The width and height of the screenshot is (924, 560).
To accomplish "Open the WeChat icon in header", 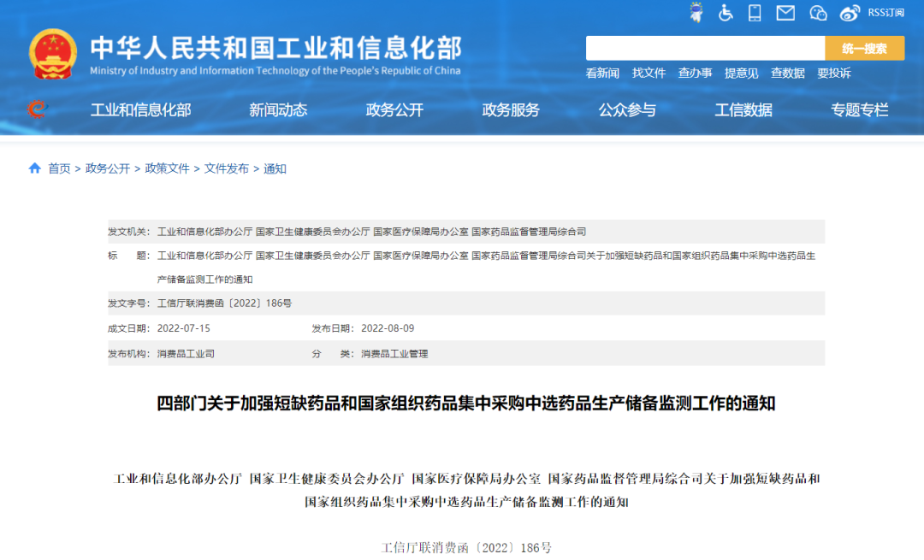I will (x=818, y=12).
